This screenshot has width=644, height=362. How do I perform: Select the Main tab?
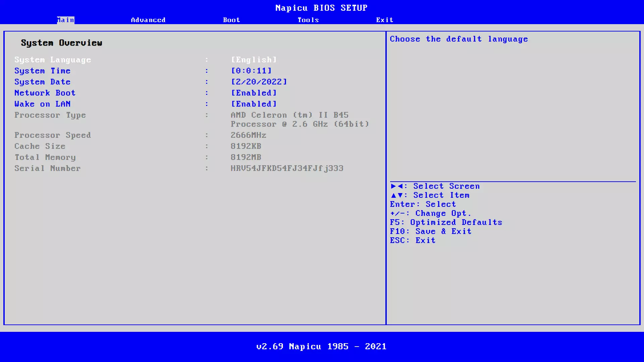(65, 20)
